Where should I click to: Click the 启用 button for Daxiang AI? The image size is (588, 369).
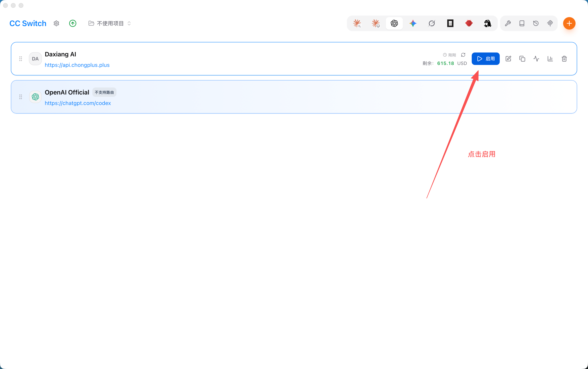click(486, 59)
